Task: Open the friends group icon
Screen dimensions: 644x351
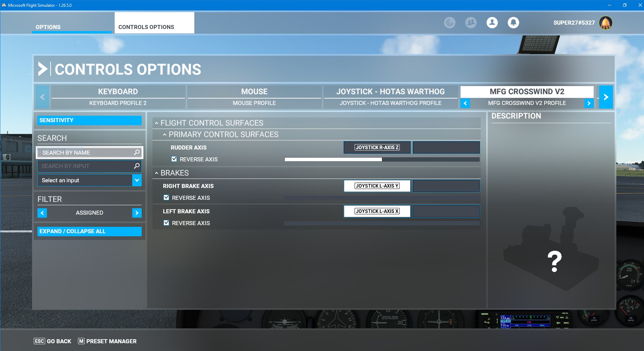Action: (471, 23)
